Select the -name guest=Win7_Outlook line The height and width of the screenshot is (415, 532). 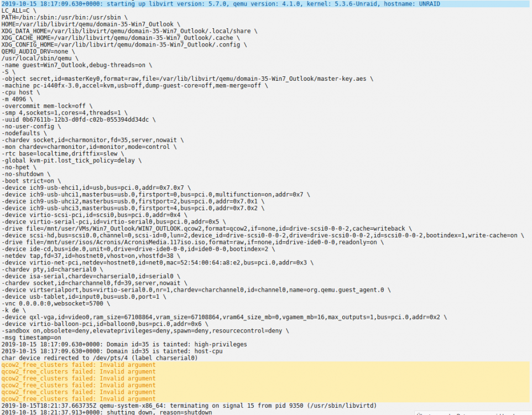77,65
